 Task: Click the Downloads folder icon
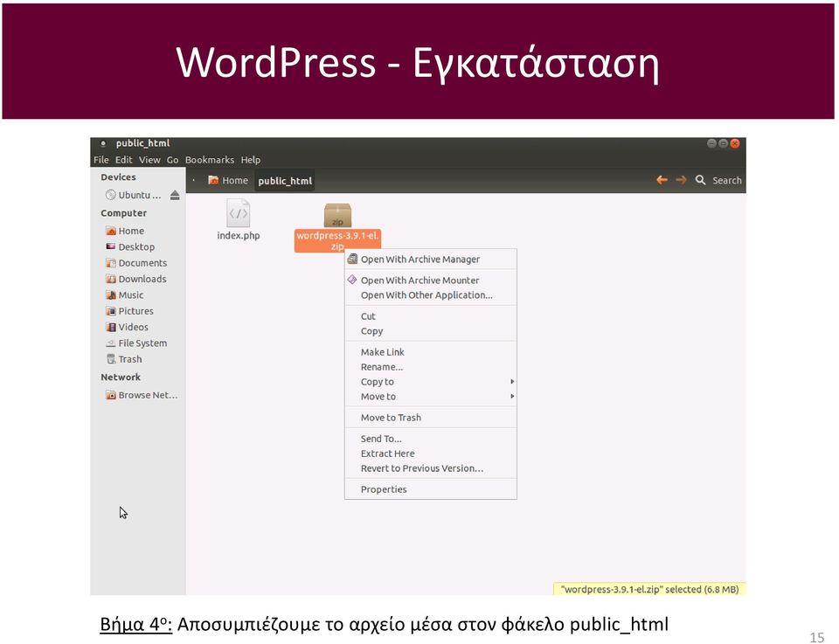tap(111, 280)
